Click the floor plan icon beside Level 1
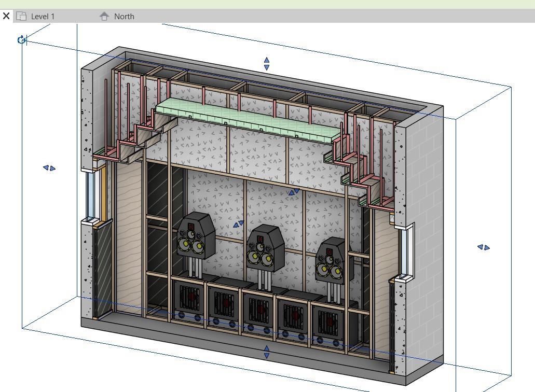Viewport: 535px width, 392px height. 21,16
